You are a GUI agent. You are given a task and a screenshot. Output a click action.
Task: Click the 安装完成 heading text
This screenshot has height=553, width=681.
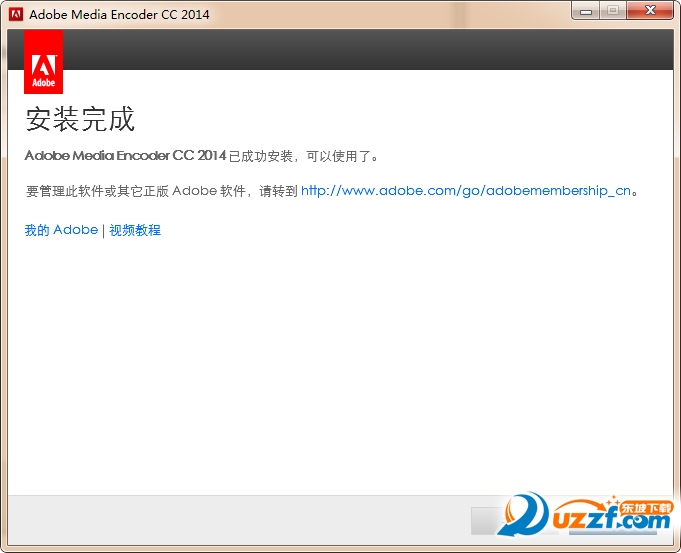coord(80,119)
